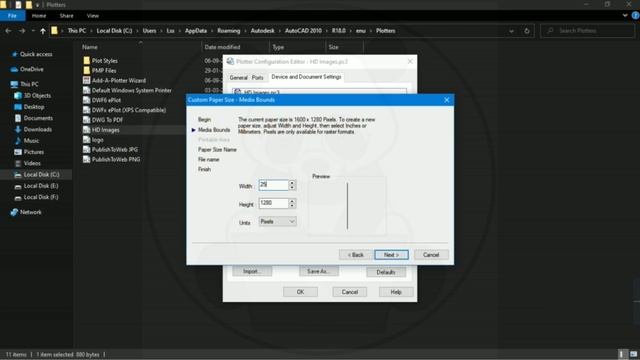Open Explorer help icon
The height and width of the screenshot is (360, 640).
tap(636, 16)
